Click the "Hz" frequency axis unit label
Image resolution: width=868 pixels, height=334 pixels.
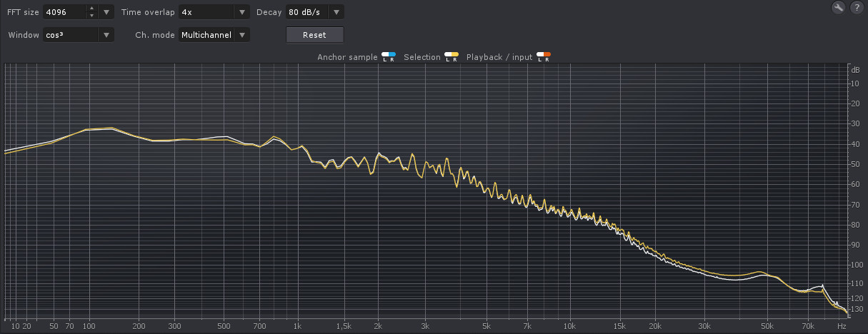(842, 325)
